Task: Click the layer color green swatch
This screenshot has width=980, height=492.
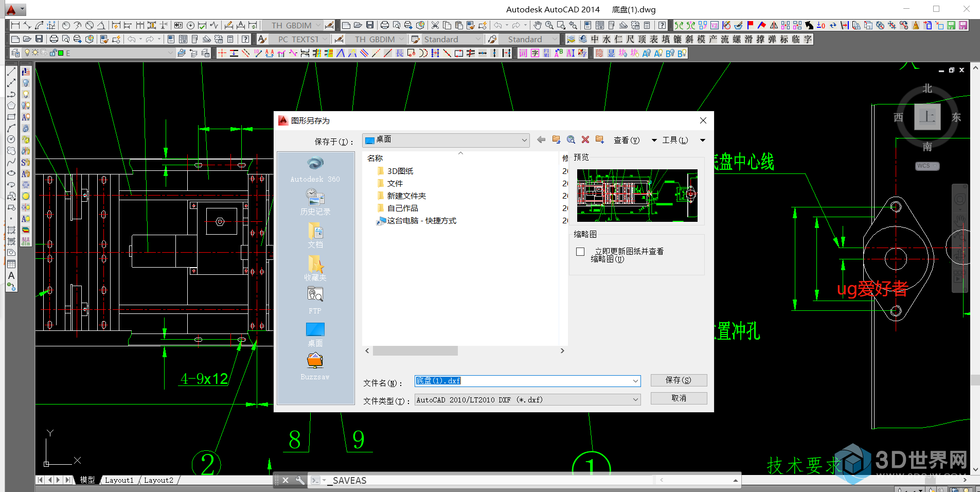Action: (61, 53)
